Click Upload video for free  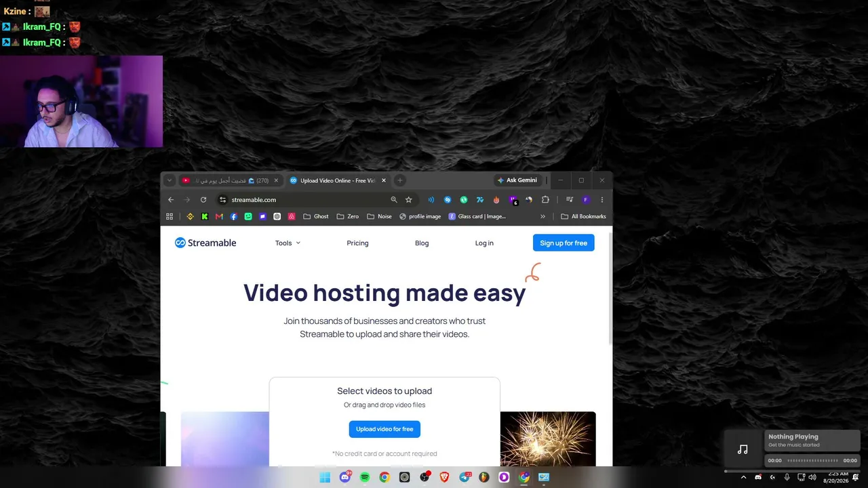point(384,429)
